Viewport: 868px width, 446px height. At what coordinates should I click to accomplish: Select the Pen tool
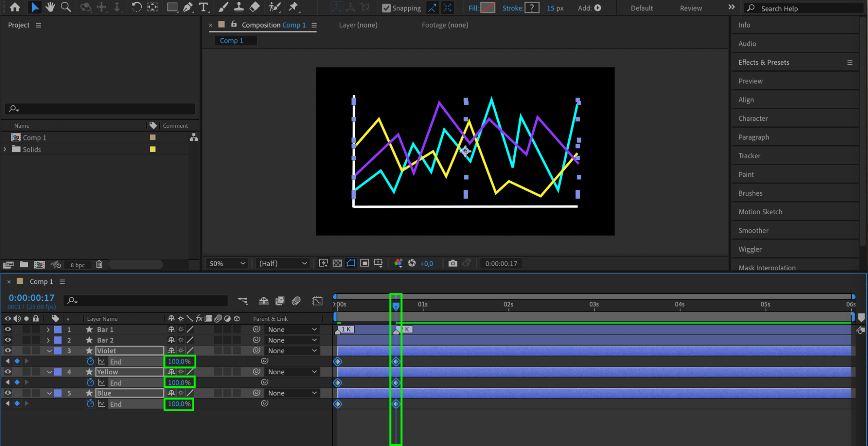pos(188,7)
